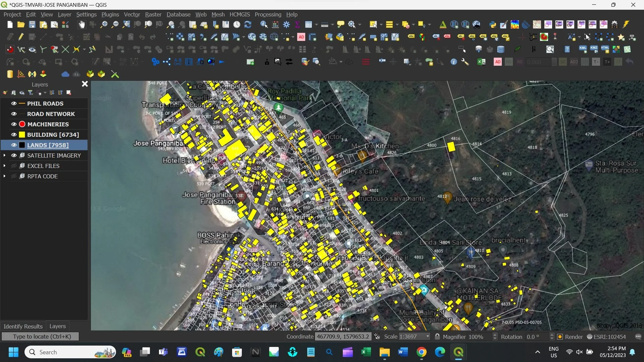Open the Scale dropdown in status bar
This screenshot has height=362, width=644.
pyautogui.click(x=427, y=337)
